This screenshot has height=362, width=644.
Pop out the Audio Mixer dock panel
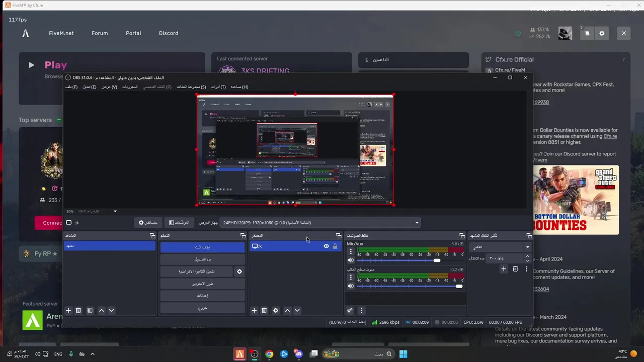pos(462,235)
